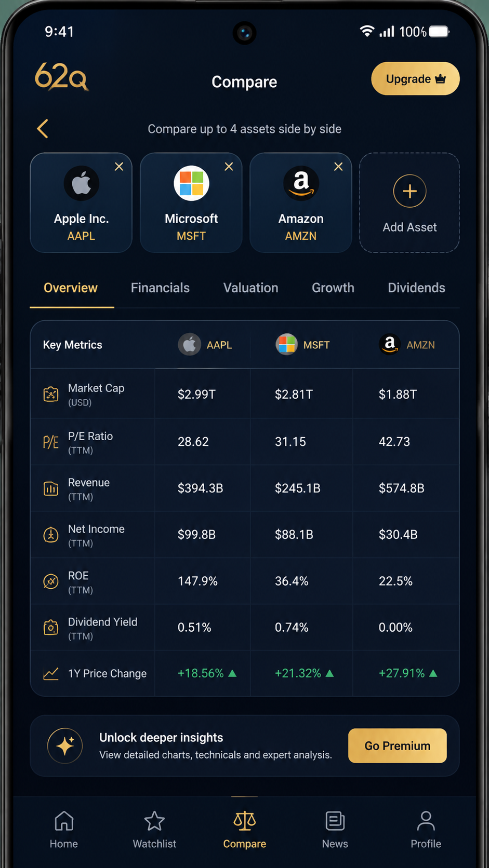Remove Apple Inc. from comparison
This screenshot has width=489, height=868.
119,167
